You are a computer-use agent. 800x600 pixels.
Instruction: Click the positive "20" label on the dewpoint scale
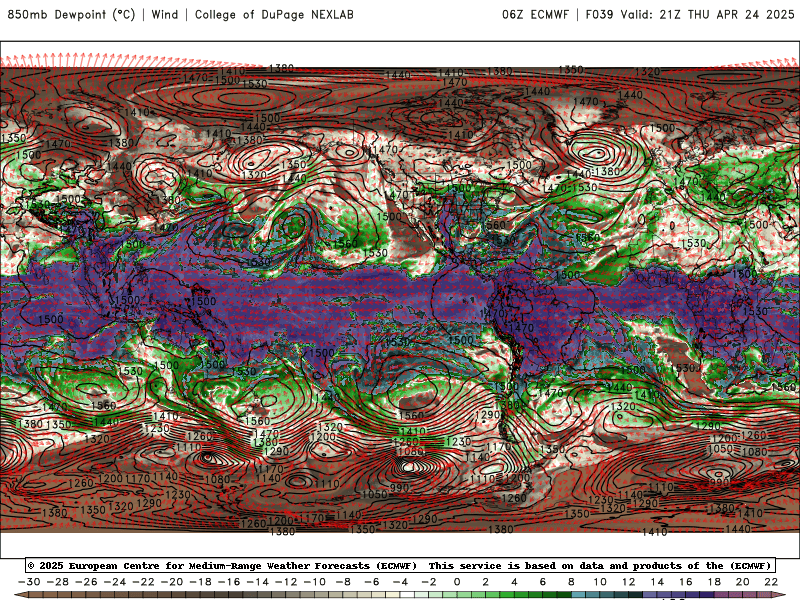tap(743, 582)
